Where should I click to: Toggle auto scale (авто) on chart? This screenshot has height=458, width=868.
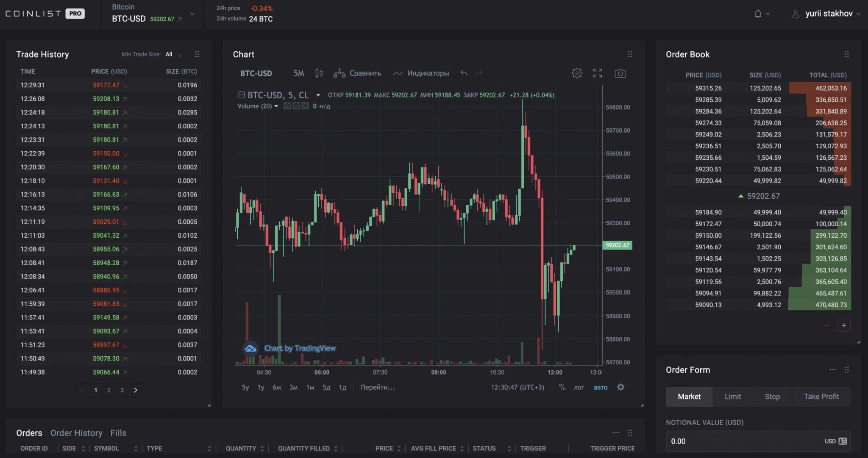click(600, 387)
